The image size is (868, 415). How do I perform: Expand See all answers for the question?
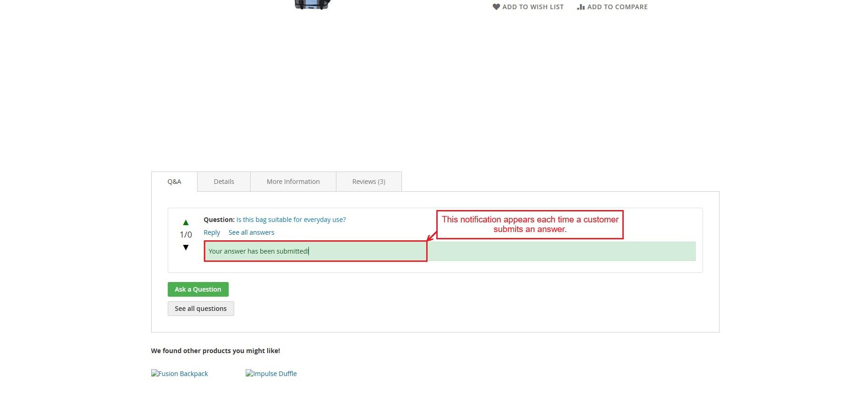(251, 232)
